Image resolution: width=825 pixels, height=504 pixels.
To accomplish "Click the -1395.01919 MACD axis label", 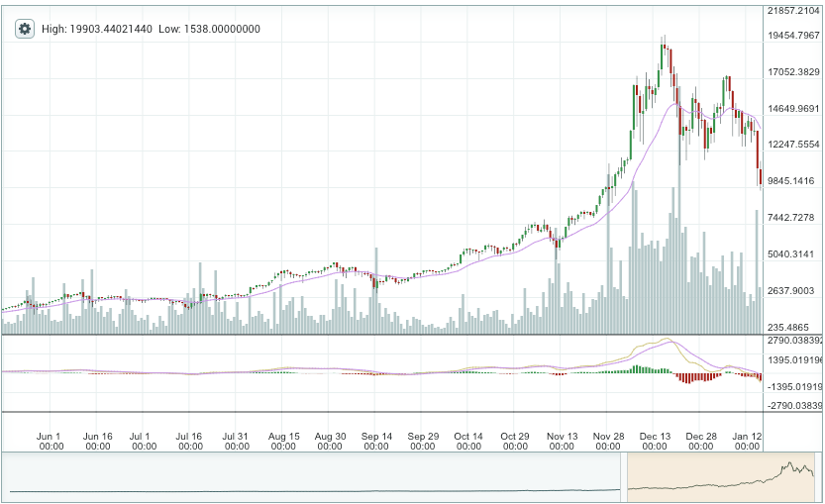I will coord(794,387).
